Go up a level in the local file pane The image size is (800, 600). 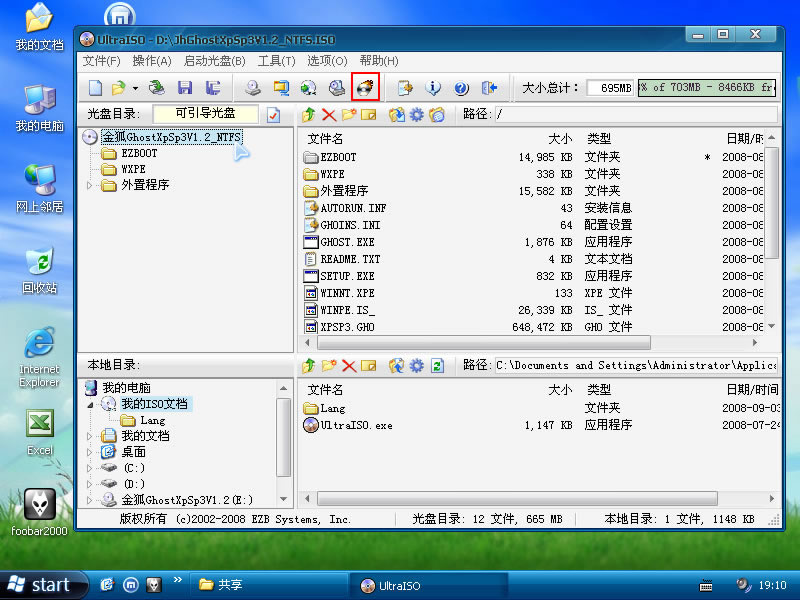pyautogui.click(x=308, y=365)
